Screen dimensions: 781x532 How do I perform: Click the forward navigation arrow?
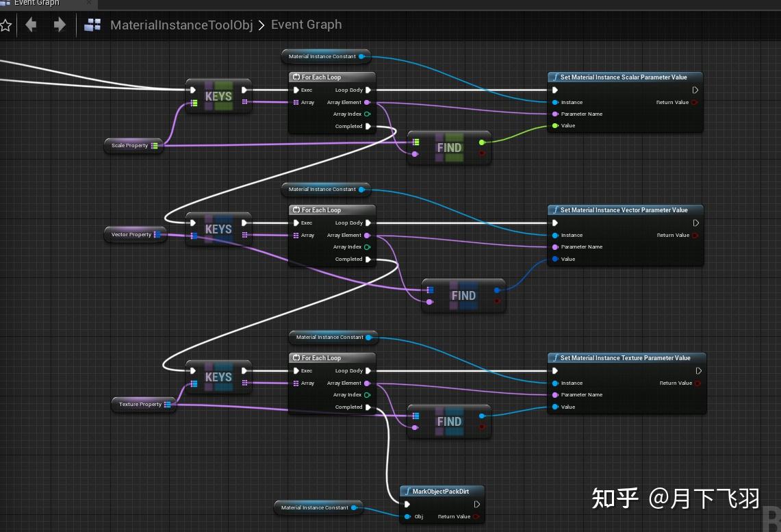pos(60,25)
